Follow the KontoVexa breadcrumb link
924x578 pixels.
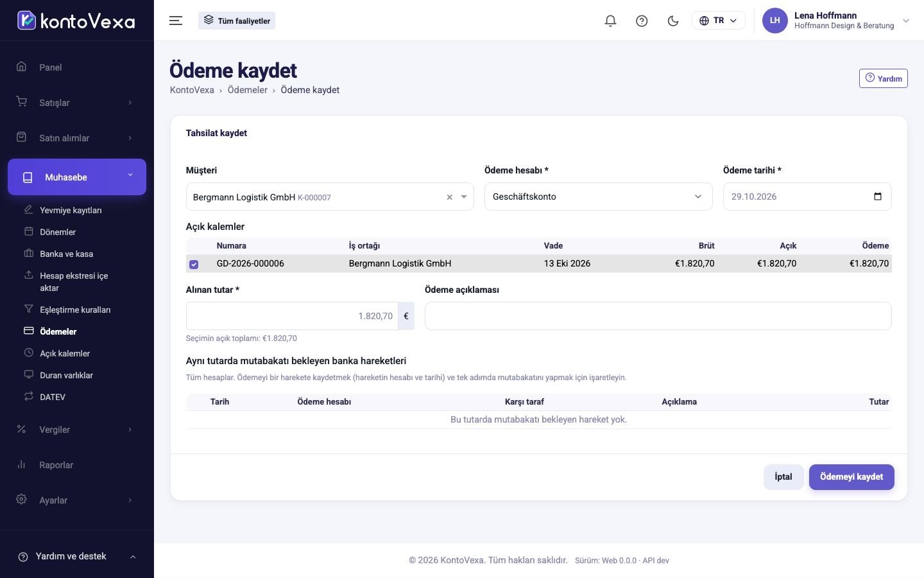click(192, 90)
